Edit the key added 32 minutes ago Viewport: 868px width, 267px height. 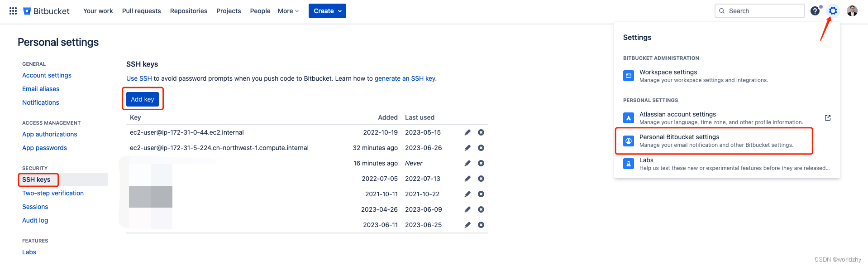(x=467, y=148)
